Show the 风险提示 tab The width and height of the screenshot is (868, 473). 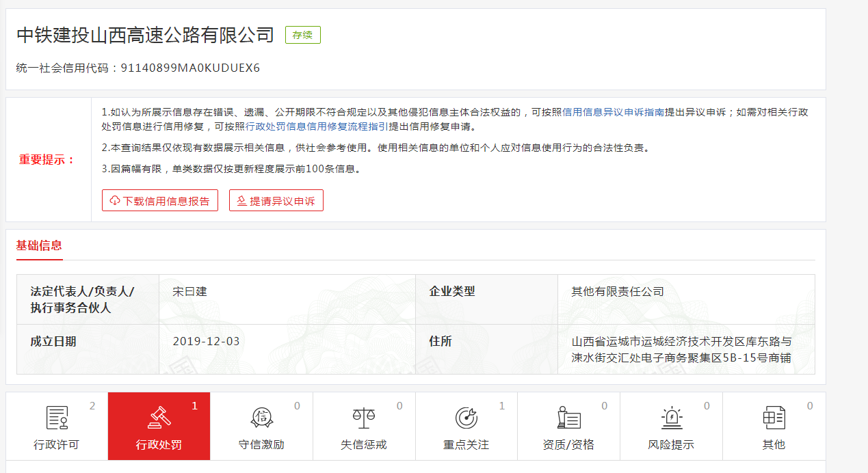[672, 426]
